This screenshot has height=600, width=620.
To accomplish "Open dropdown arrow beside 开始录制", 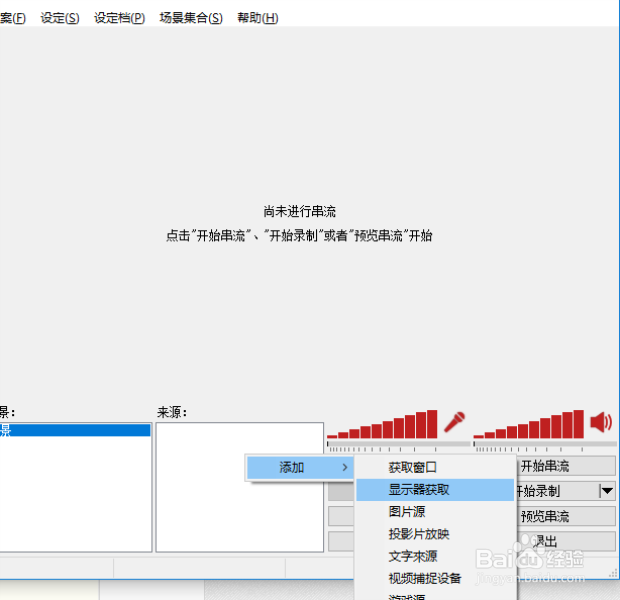I will pyautogui.click(x=607, y=491).
